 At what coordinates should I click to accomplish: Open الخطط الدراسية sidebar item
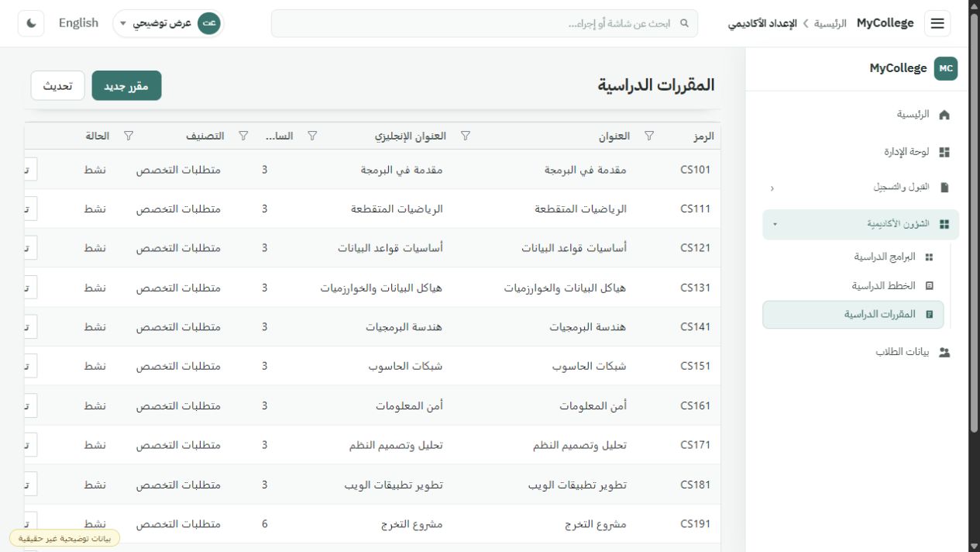click(x=853, y=285)
